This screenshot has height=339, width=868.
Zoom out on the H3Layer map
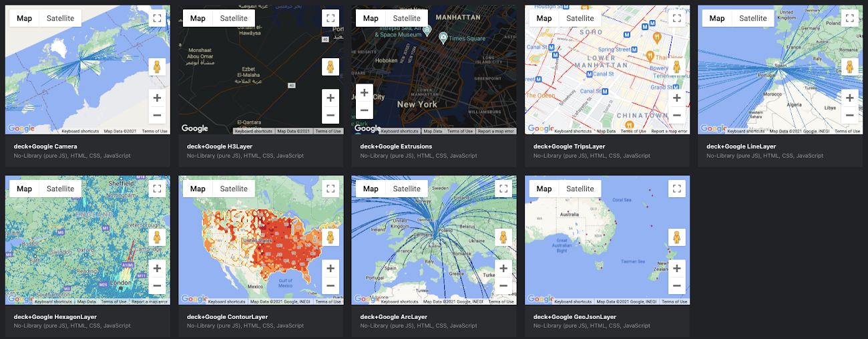tap(331, 115)
